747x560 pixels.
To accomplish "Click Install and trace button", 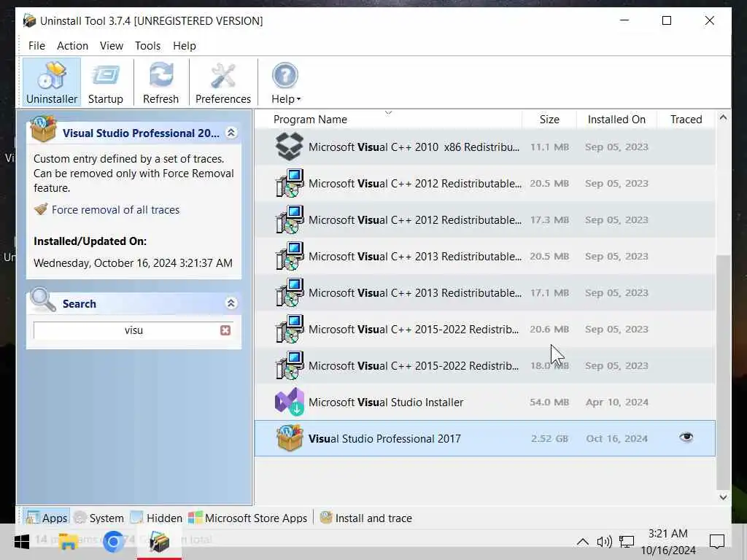I will click(366, 518).
